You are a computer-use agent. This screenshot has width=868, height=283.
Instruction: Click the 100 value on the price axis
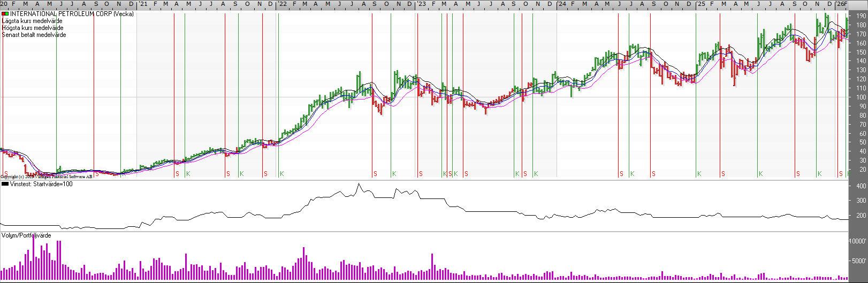click(861, 97)
